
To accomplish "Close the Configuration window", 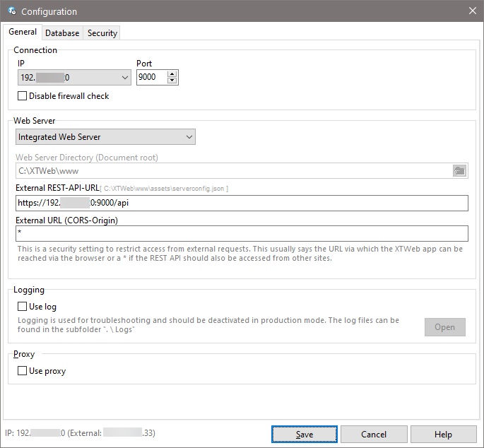I will 472,11.
